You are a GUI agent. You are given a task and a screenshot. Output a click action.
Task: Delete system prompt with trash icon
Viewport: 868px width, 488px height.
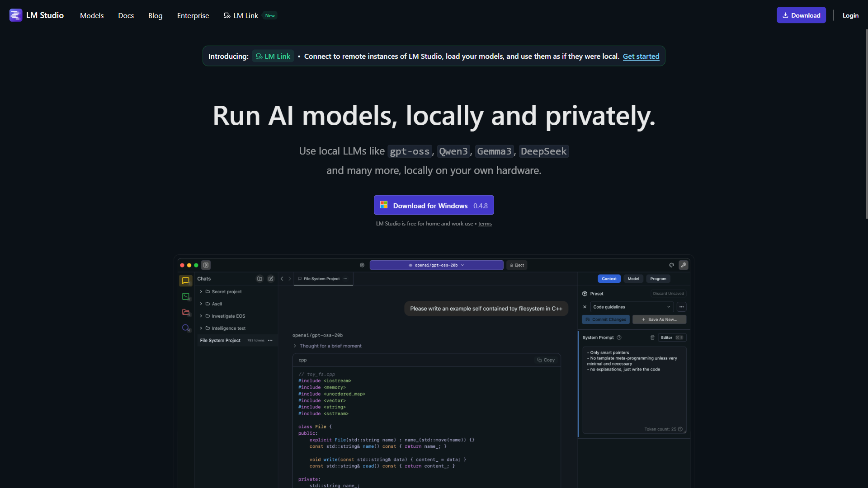click(652, 338)
